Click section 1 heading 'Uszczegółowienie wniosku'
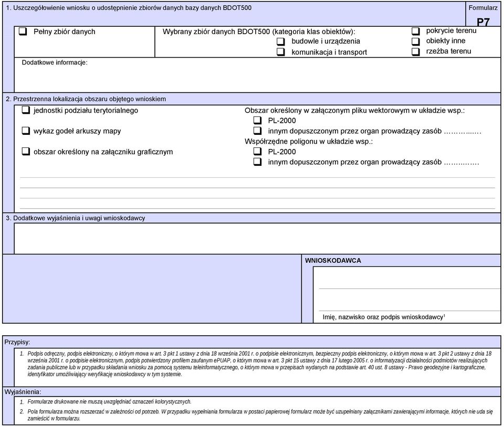Image resolution: width=504 pixels, height=427 pixels. click(129, 8)
